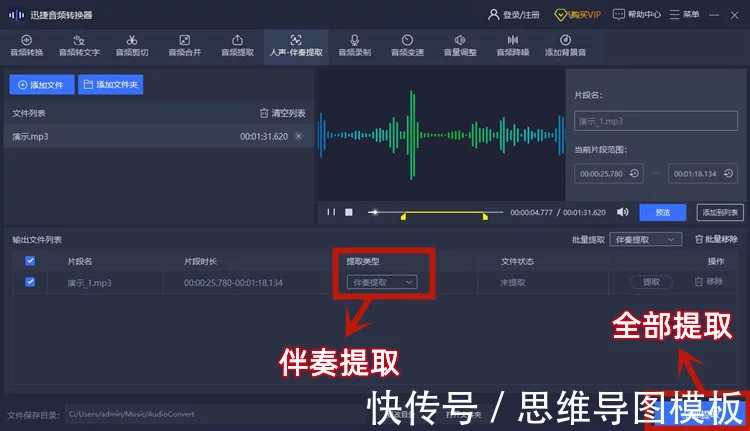Screen dimensions: 750x431
Task: Click the 添加到列表 button
Action: 720,212
